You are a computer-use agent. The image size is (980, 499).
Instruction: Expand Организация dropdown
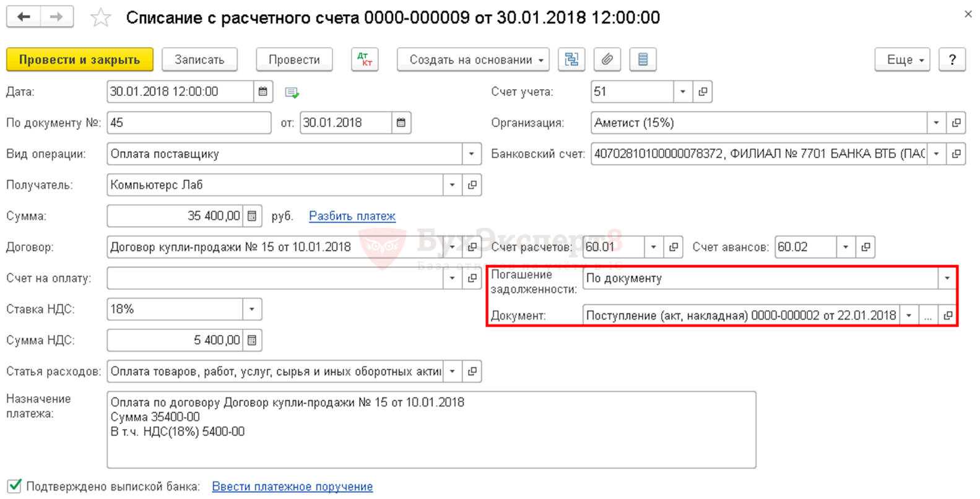click(x=937, y=123)
